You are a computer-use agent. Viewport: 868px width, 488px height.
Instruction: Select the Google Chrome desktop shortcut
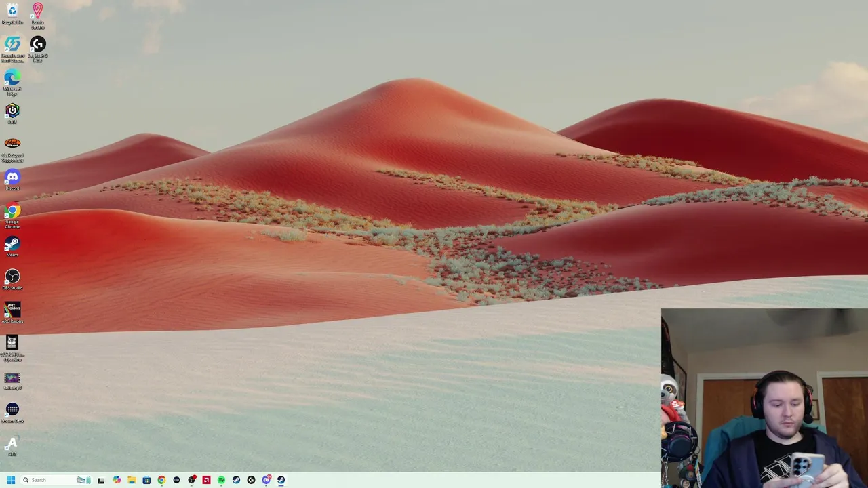[12, 216]
